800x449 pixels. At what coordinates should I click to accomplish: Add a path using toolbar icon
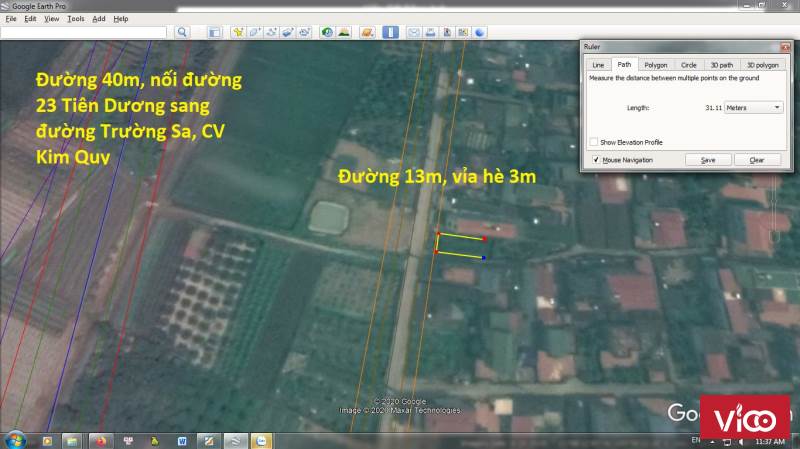(x=271, y=32)
